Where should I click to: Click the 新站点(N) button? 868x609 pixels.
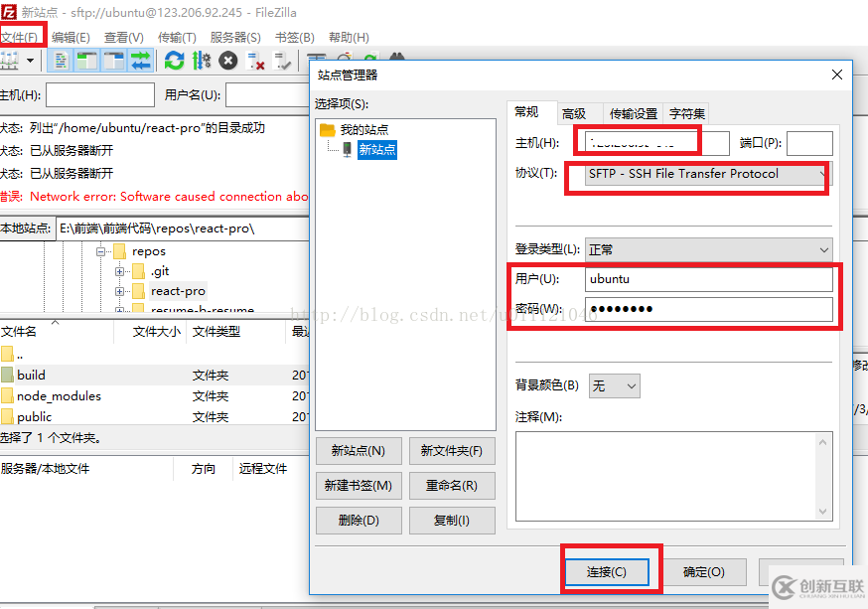tap(359, 451)
